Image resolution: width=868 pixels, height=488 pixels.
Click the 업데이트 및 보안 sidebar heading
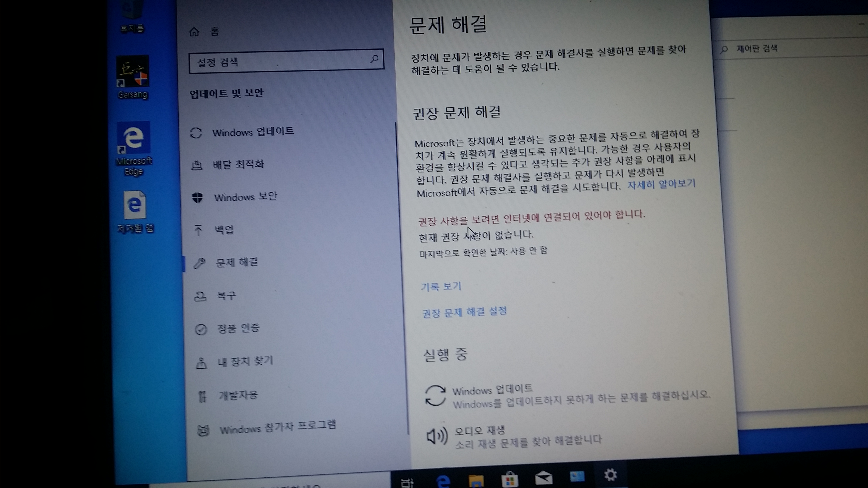tap(226, 93)
